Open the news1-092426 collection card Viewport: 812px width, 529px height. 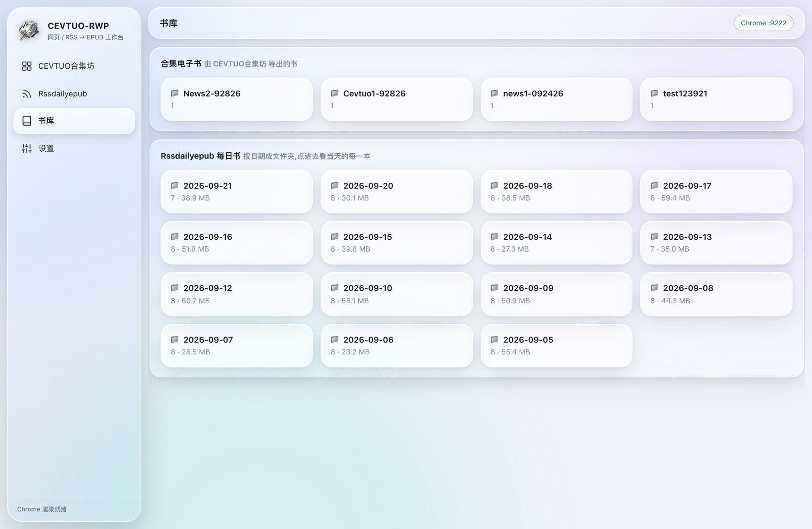pyautogui.click(x=556, y=99)
